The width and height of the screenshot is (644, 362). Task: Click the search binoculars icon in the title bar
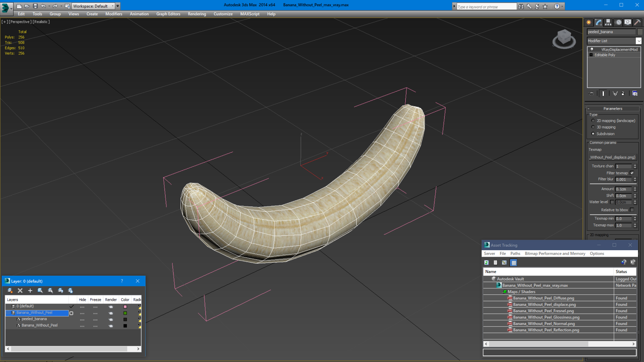[x=521, y=6]
